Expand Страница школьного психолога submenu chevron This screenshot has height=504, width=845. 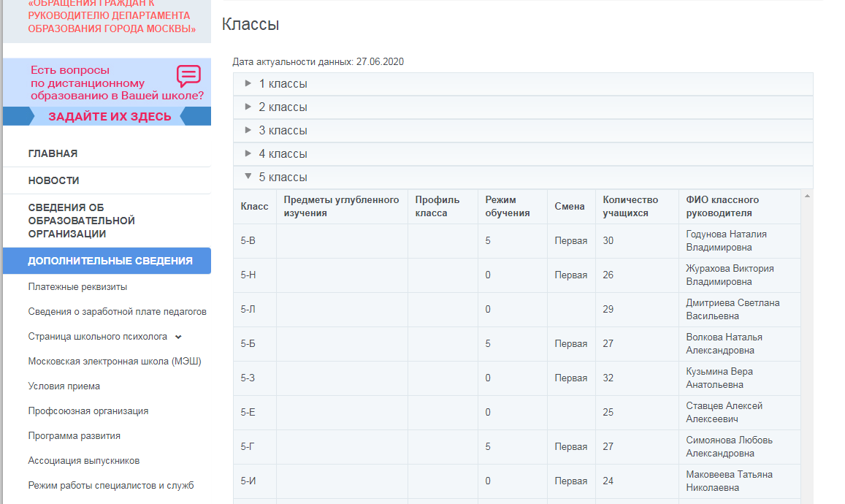(x=178, y=337)
